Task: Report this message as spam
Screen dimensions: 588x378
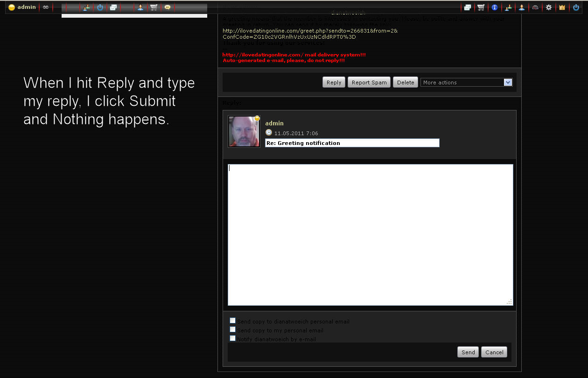Action: coord(369,82)
